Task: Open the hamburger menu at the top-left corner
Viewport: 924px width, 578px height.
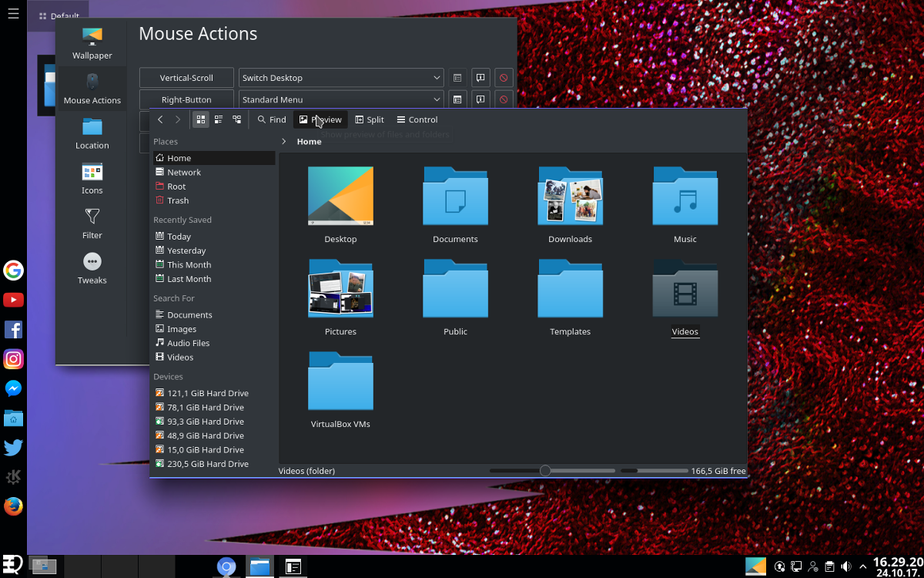Action: [13, 13]
